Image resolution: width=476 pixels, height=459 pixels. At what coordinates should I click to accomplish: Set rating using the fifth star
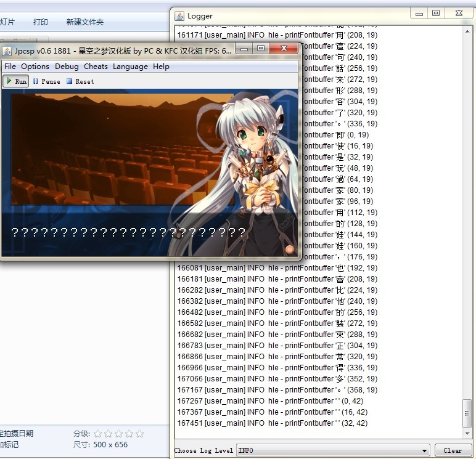(139, 434)
